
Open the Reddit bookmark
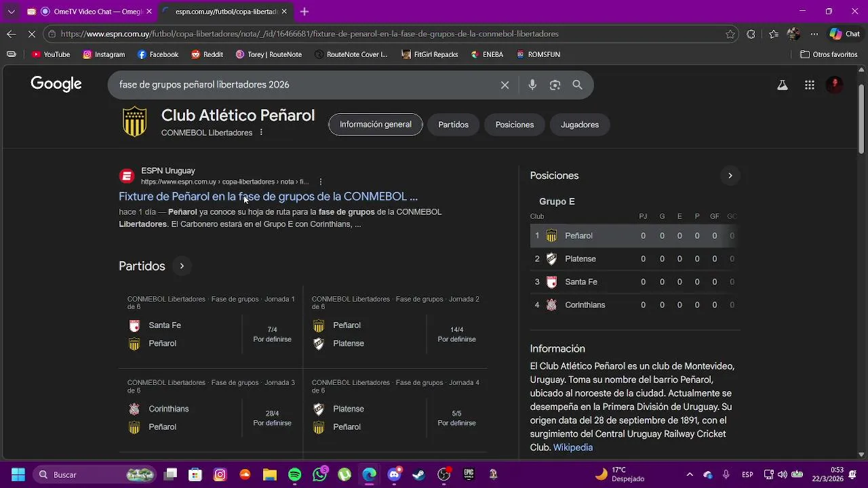pyautogui.click(x=207, y=54)
